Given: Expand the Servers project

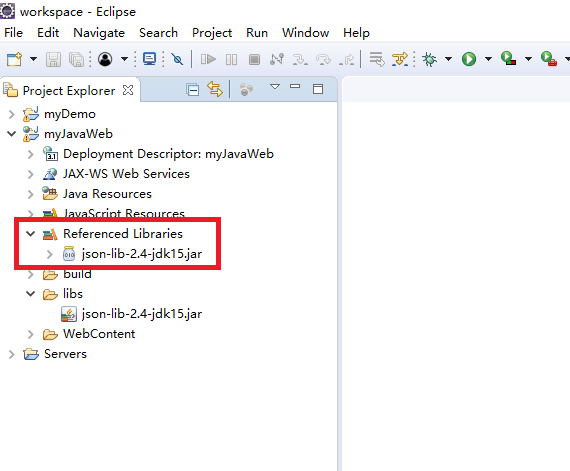Looking at the screenshot, I should point(12,354).
